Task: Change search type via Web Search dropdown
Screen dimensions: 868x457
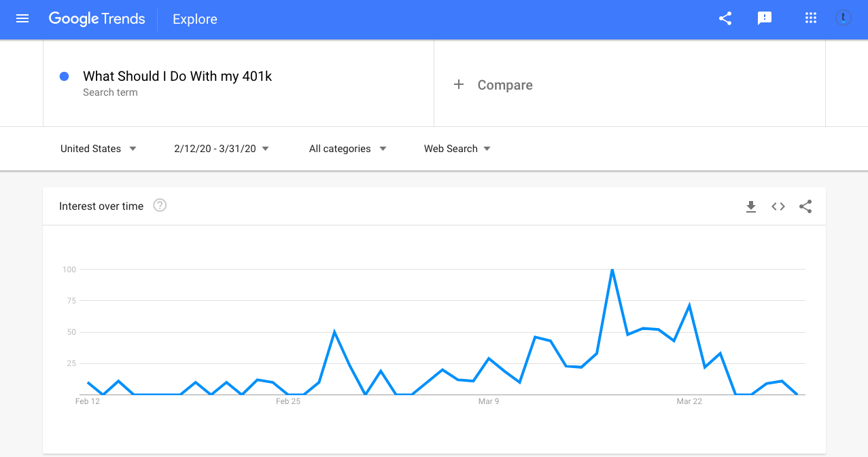Action: pos(457,149)
